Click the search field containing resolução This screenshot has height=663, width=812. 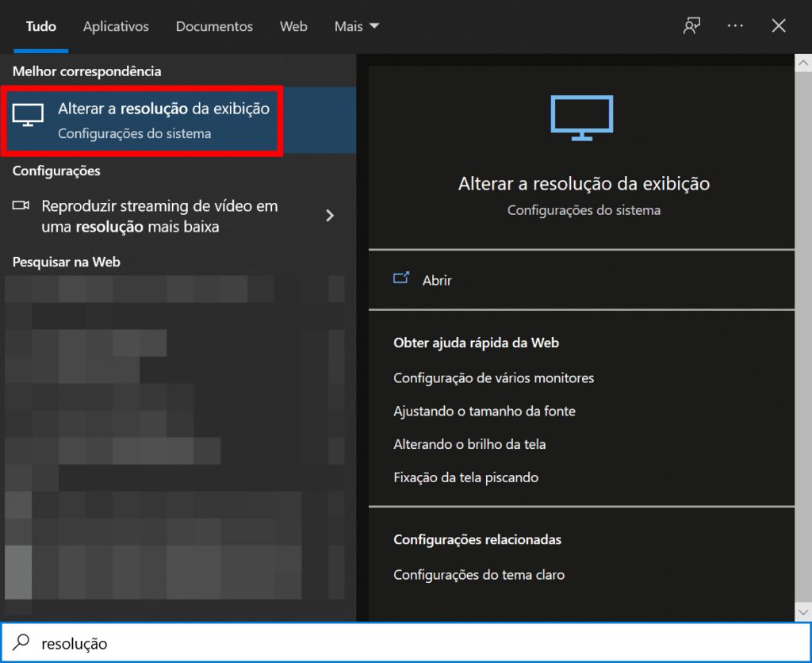coord(396,642)
